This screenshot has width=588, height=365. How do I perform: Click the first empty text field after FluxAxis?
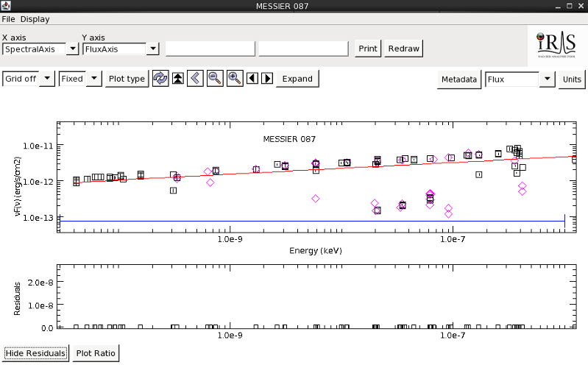210,49
